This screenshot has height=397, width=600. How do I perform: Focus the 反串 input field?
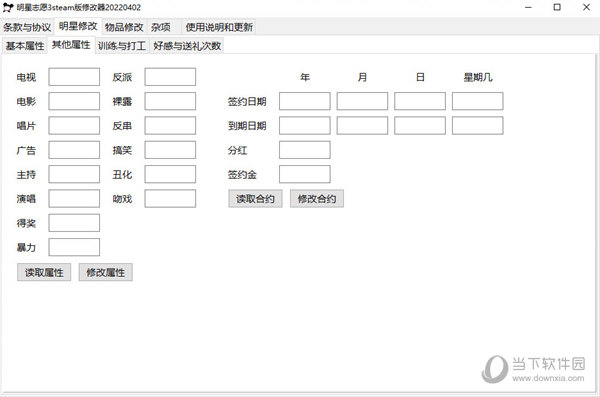pyautogui.click(x=170, y=126)
